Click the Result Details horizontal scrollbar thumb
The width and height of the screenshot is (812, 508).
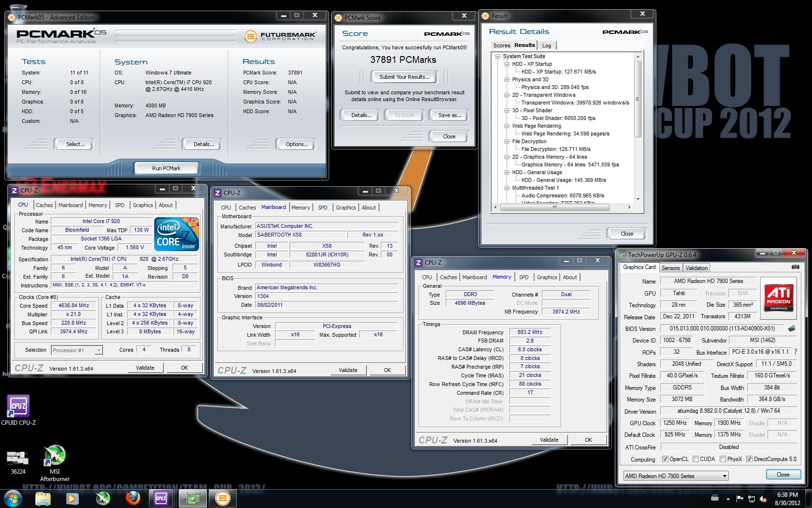tap(554, 207)
